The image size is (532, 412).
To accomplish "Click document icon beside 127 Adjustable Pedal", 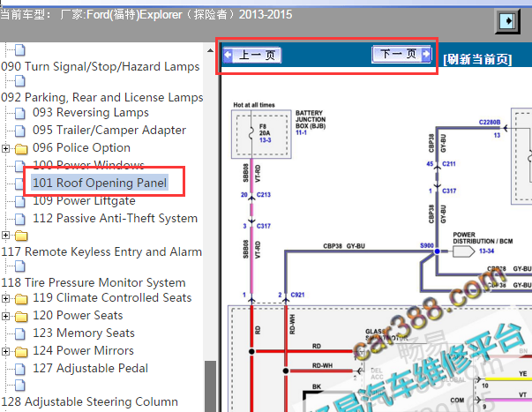I will [20, 369].
